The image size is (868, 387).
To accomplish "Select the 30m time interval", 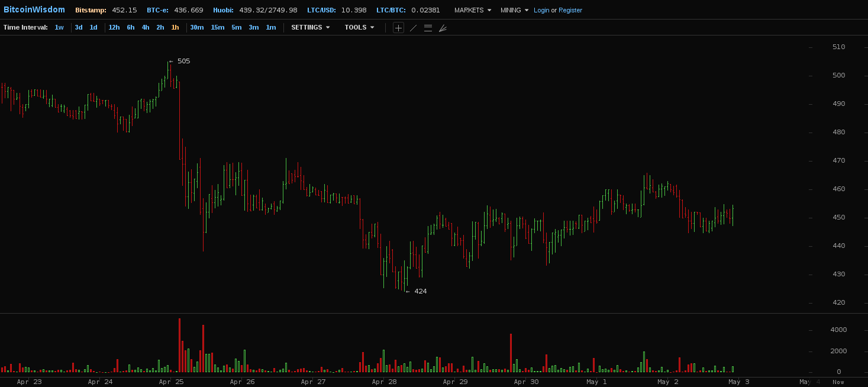I will click(197, 27).
